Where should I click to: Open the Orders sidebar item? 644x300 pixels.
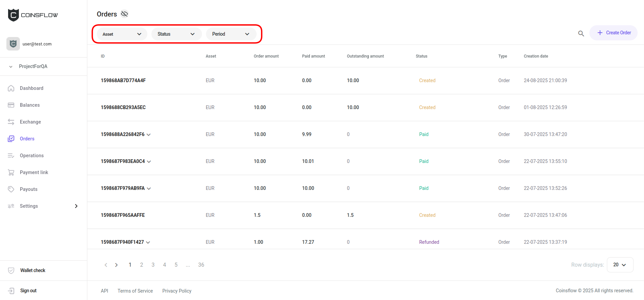tap(27, 139)
